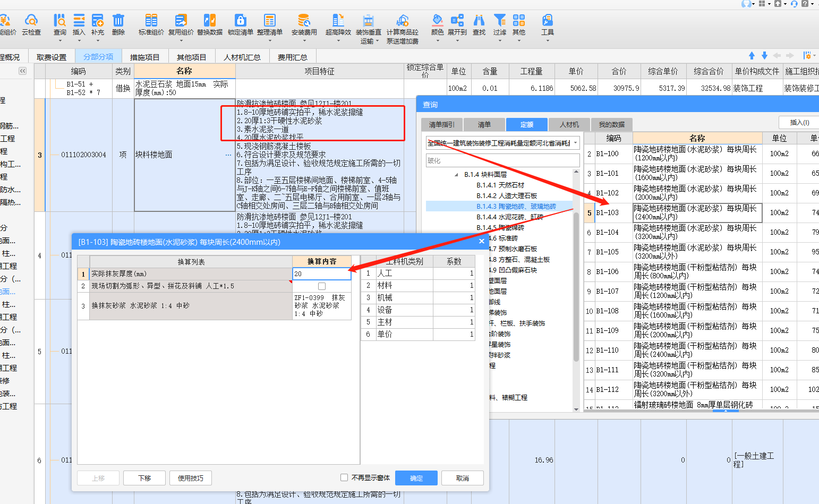Click the 其他 other toolbar icon

pos(519,25)
